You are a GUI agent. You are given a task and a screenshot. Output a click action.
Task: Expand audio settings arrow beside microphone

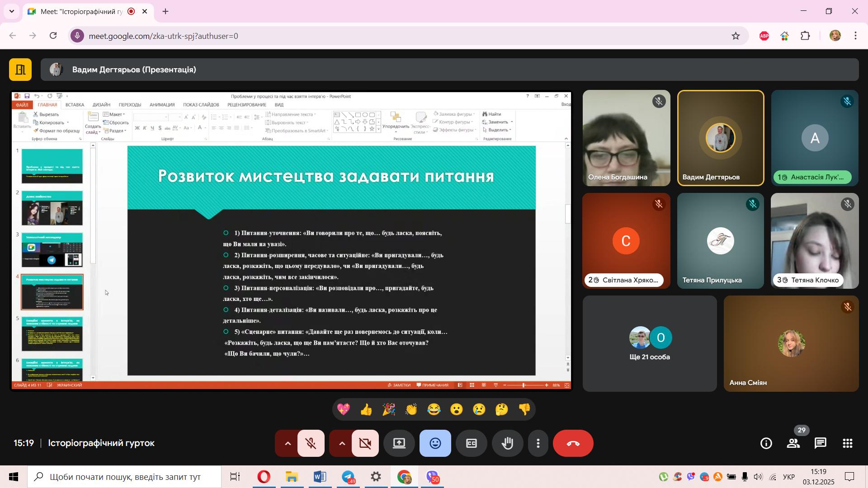point(288,444)
